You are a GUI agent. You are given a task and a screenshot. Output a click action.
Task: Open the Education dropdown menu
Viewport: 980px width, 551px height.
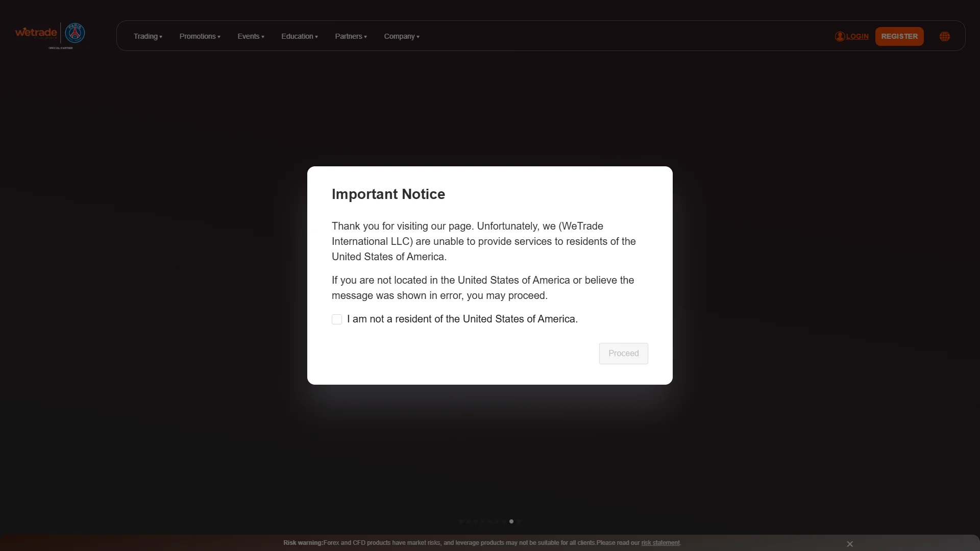coord(300,36)
